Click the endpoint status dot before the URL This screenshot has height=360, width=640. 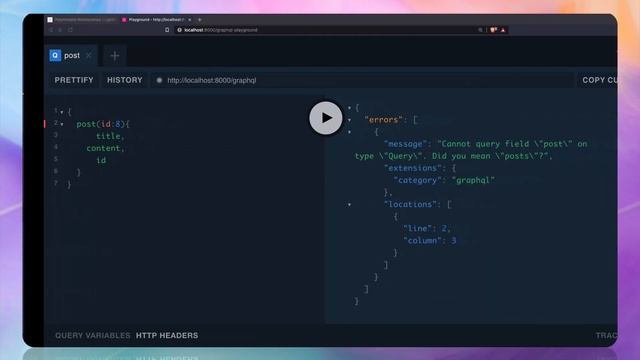coord(159,80)
